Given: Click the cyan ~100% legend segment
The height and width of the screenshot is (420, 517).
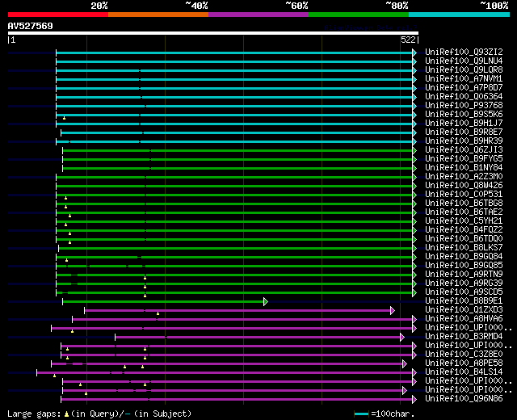Looking at the screenshot, I should click(459, 15).
